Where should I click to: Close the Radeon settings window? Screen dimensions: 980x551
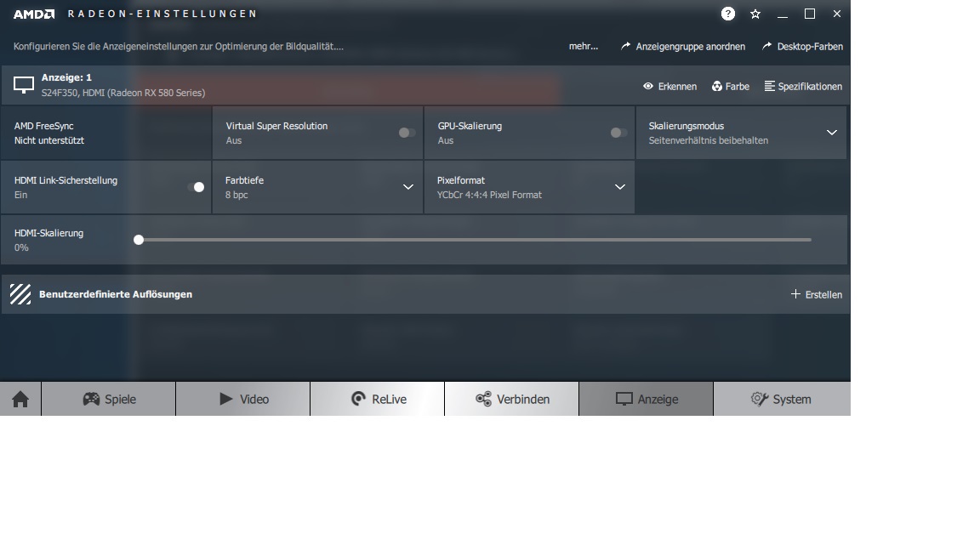tap(837, 14)
